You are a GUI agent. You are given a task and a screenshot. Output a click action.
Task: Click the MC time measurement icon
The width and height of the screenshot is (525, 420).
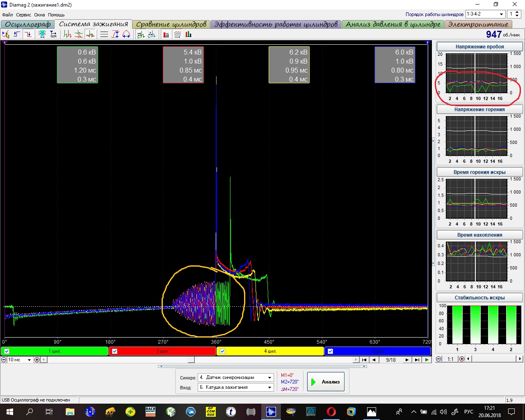(x=141, y=34)
